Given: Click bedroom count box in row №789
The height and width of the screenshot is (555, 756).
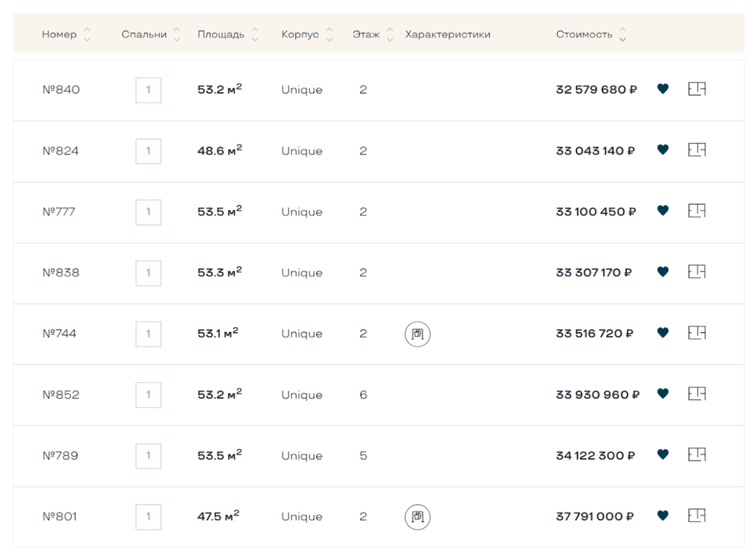Looking at the screenshot, I should click(x=148, y=456).
